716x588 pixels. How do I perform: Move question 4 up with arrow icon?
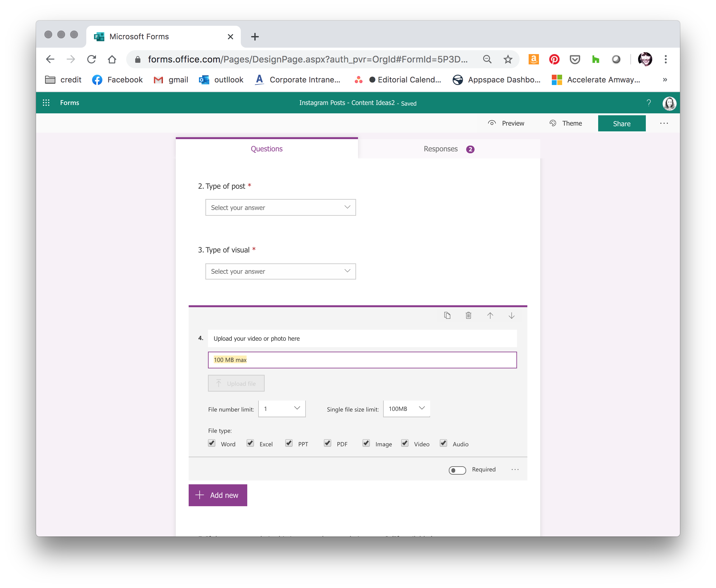pos(490,315)
